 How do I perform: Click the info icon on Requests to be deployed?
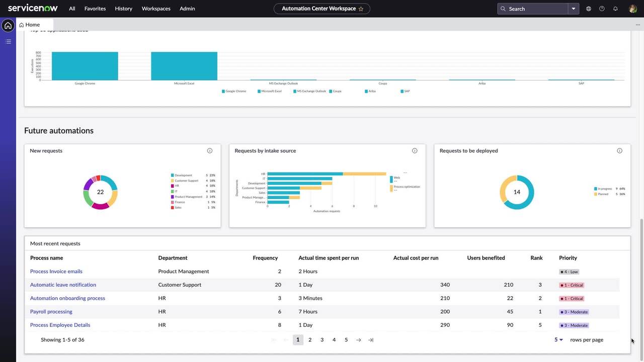(x=619, y=150)
